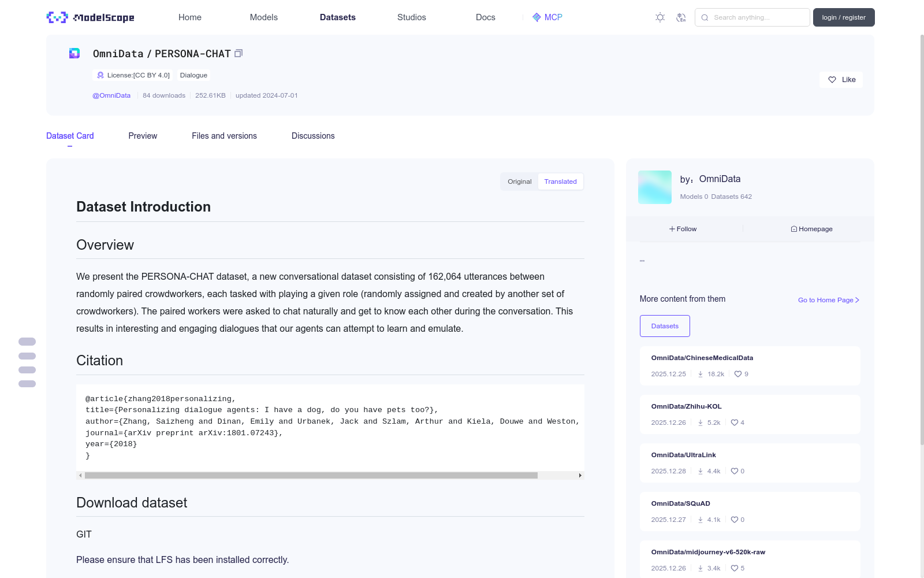Open the OmniData/UltraLink dataset link
This screenshot has height=578, width=924.
(x=683, y=455)
